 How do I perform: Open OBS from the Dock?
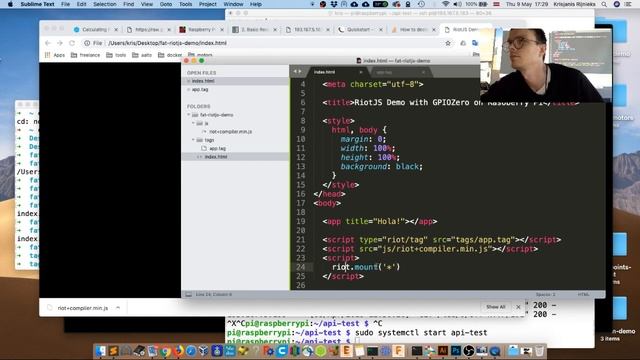pyautogui.click(x=469, y=351)
